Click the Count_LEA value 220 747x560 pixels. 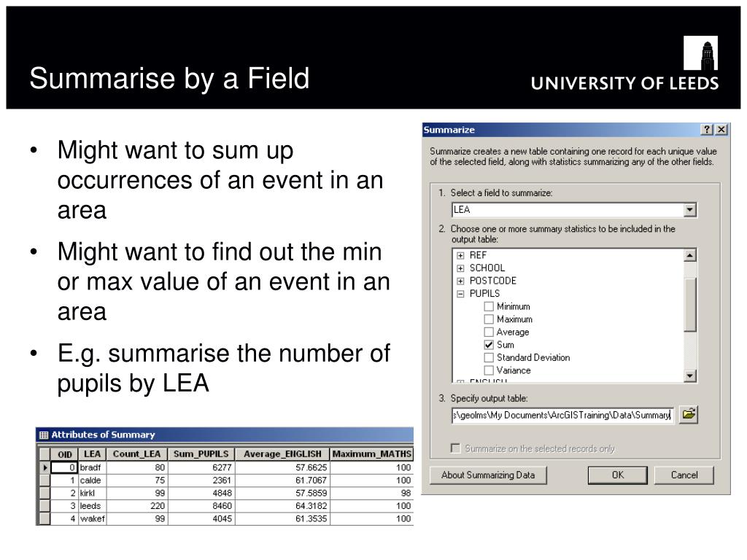click(x=136, y=506)
